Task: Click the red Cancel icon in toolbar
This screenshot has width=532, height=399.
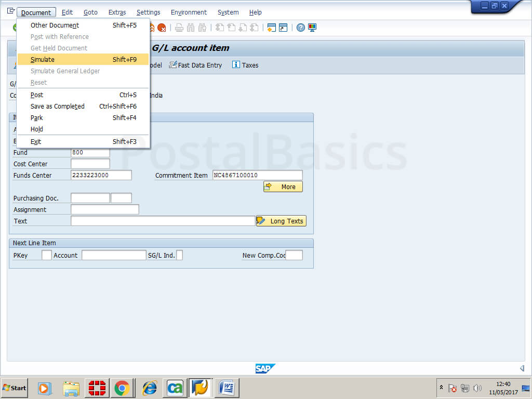Action: coord(162,28)
